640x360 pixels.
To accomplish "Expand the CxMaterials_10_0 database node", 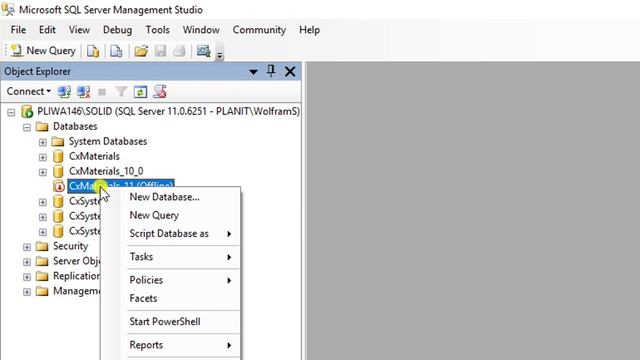I will [42, 172].
